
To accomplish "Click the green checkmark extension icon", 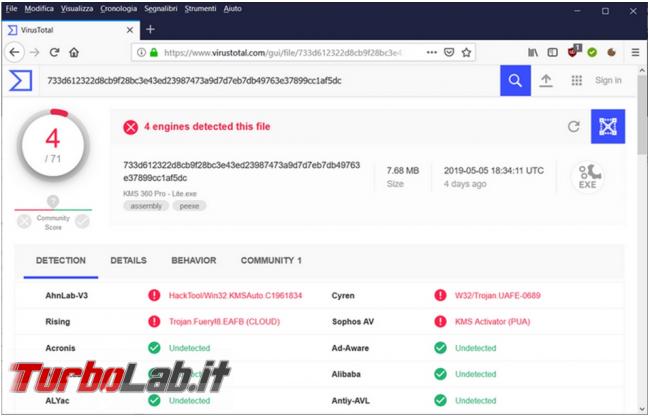I will [592, 52].
